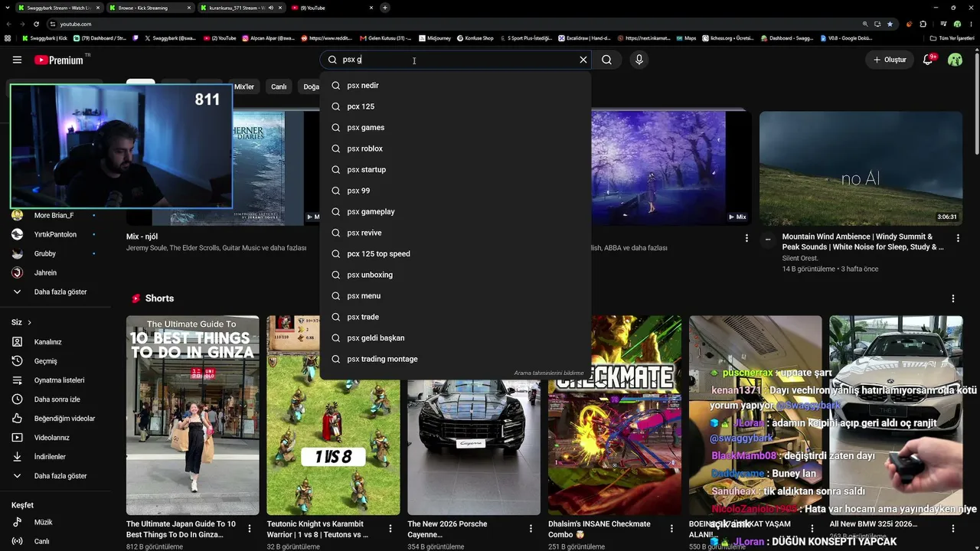Pick the 'psx gameplay' suggestion
The height and width of the screenshot is (551, 980).
point(456,212)
